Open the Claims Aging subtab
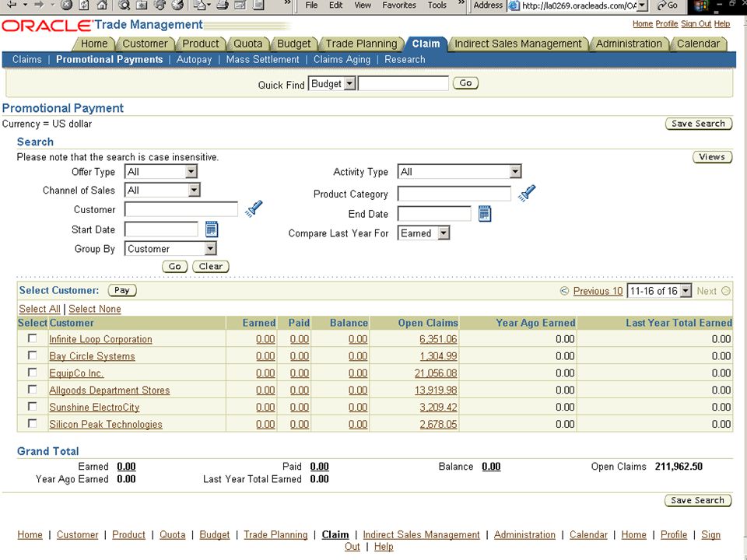747x560 pixels. (342, 60)
